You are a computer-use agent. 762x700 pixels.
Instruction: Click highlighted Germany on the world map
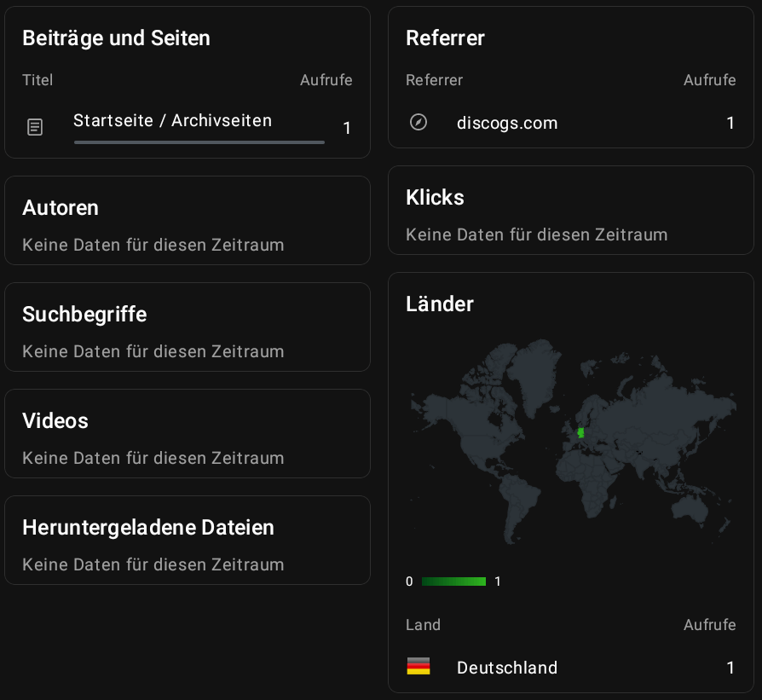tap(580, 433)
